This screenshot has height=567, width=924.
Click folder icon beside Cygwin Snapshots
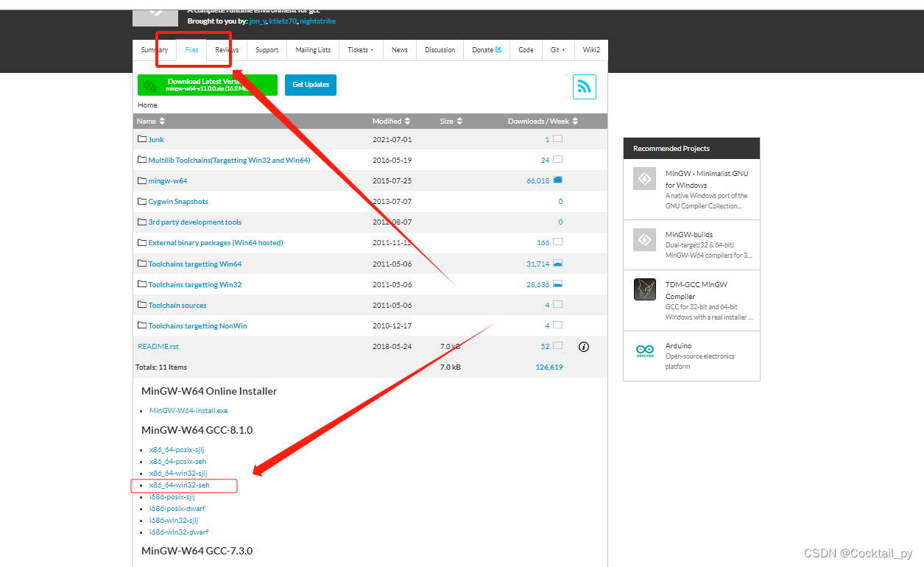142,200
